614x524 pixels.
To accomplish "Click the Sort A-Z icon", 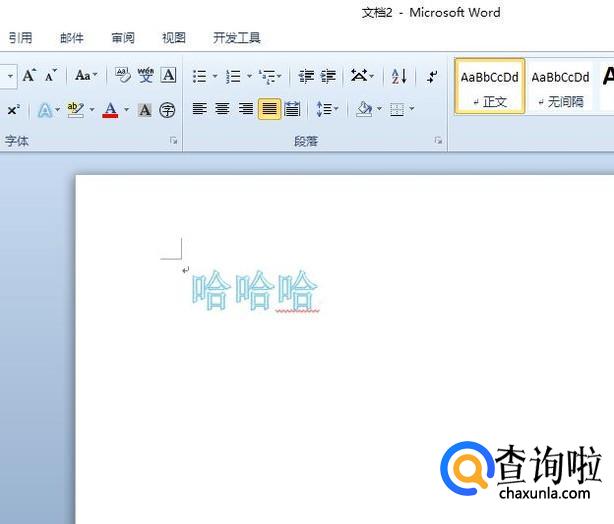I will (399, 76).
